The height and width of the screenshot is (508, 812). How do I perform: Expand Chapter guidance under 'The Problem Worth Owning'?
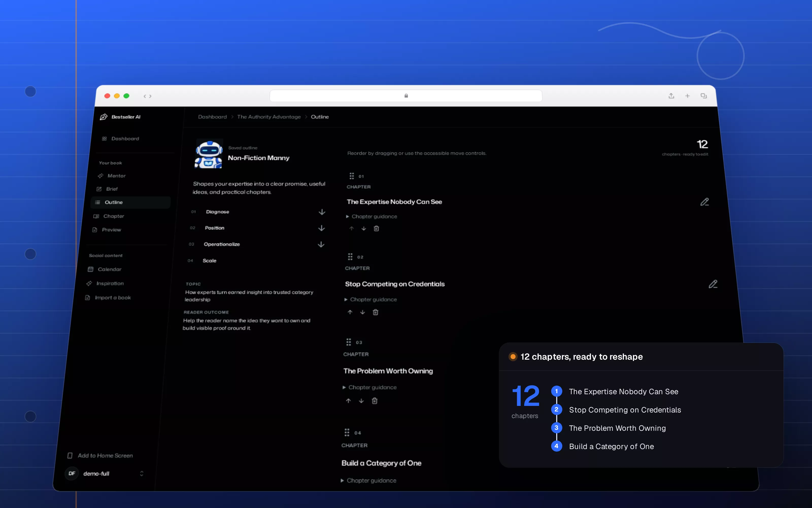pyautogui.click(x=369, y=387)
